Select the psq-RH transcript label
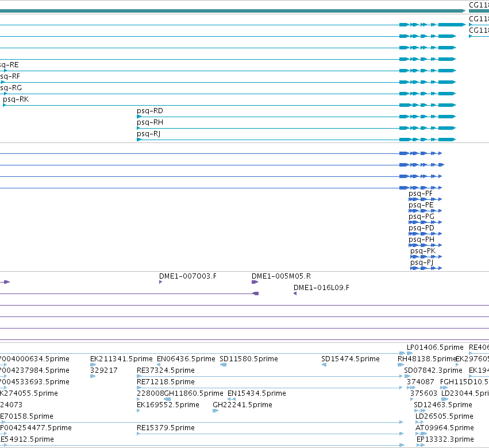 pos(150,122)
